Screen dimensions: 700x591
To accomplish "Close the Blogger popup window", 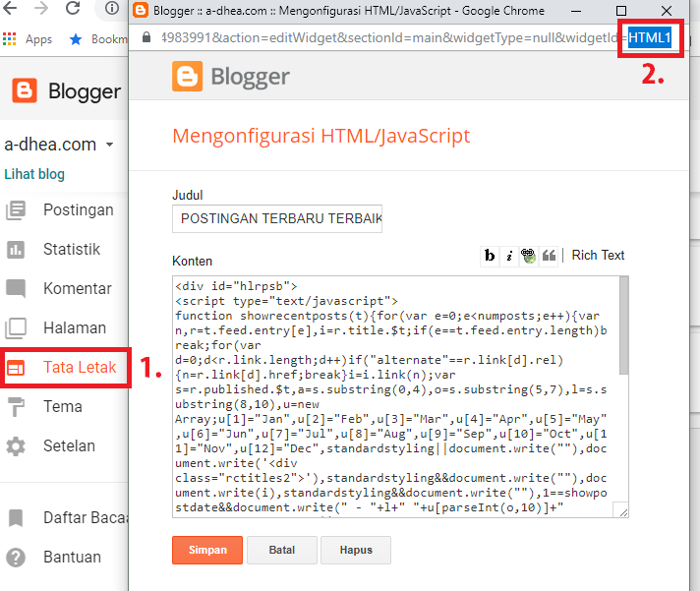I will 666,11.
